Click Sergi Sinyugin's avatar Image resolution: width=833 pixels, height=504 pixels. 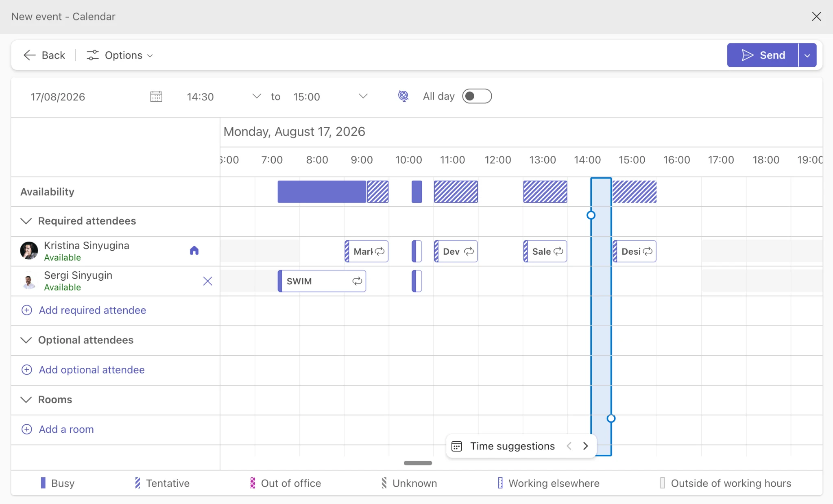(x=29, y=281)
